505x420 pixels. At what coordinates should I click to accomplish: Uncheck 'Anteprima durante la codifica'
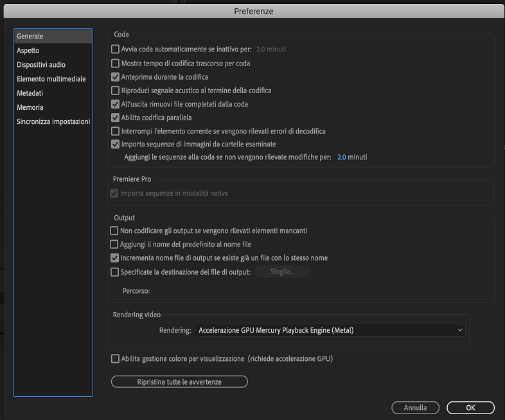[116, 77]
